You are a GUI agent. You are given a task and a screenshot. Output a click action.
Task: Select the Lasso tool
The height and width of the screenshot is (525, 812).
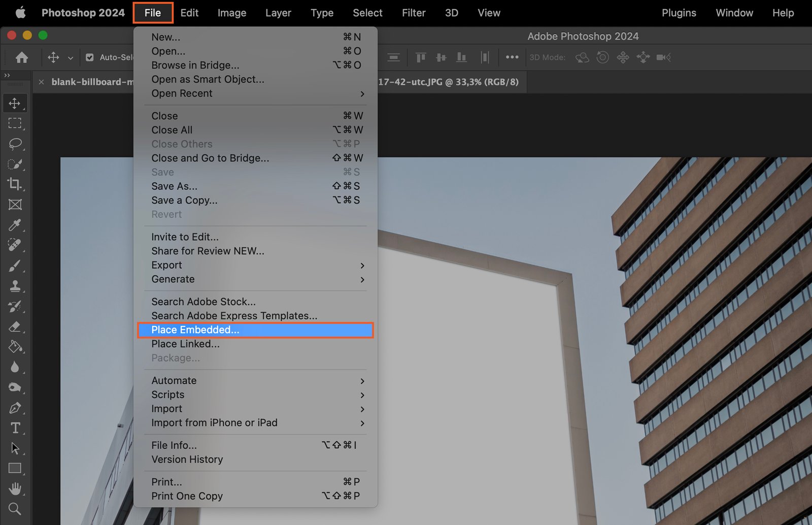[15, 144]
